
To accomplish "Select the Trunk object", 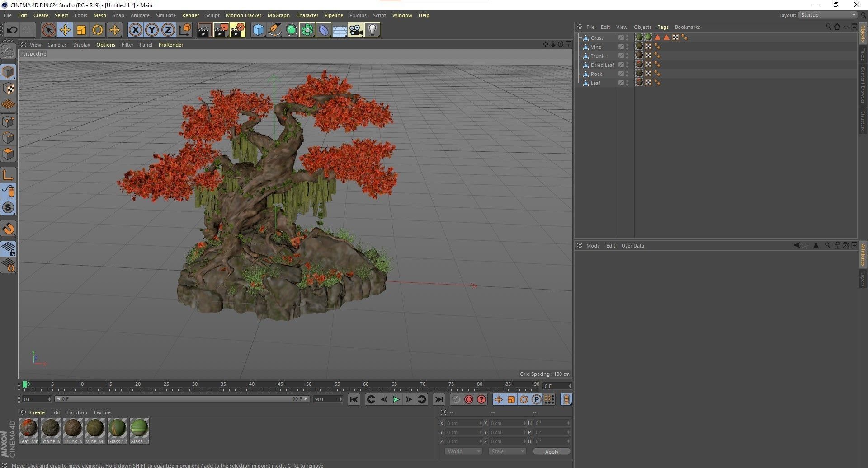I will click(597, 56).
